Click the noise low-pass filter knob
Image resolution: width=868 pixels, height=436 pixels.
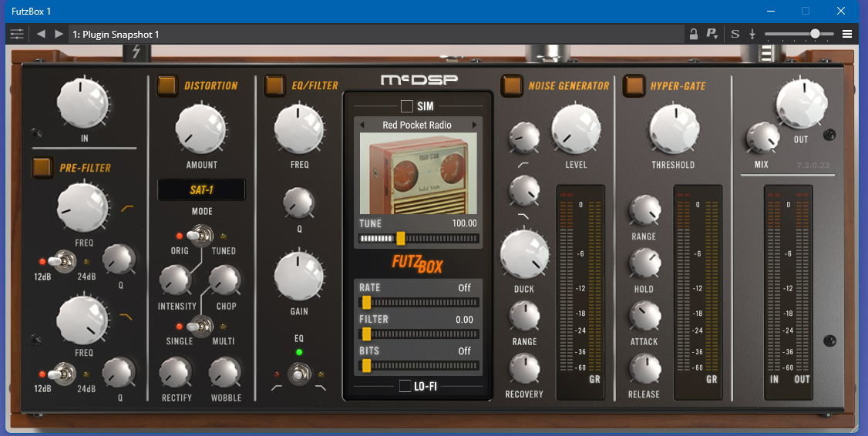524,191
